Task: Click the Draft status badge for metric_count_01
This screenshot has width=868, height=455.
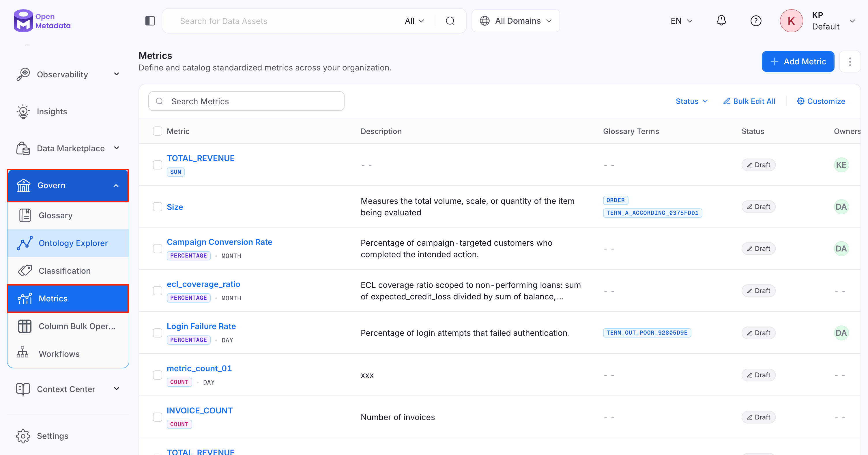Action: pyautogui.click(x=758, y=375)
